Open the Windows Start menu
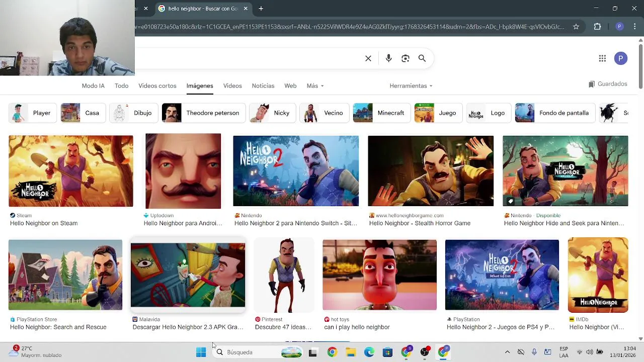Viewport: 644px width, 362px height. click(x=201, y=352)
